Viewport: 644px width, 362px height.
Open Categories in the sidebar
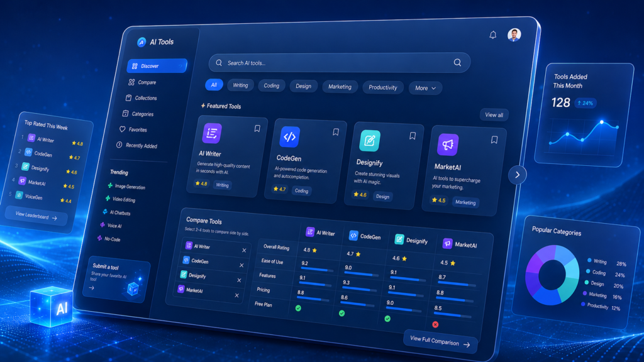pos(138,114)
